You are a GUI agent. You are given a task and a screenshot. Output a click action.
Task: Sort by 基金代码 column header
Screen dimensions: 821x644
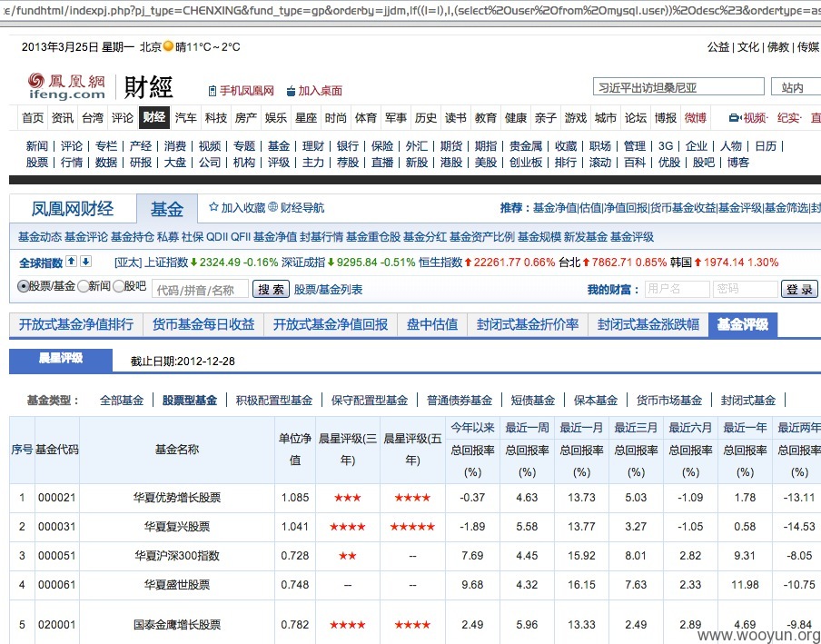click(56, 450)
